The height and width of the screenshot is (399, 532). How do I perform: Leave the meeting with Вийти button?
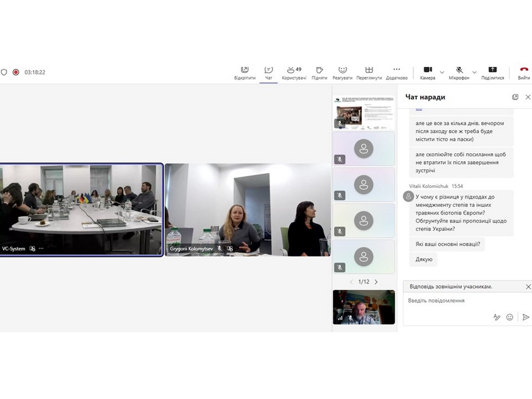pos(524,72)
